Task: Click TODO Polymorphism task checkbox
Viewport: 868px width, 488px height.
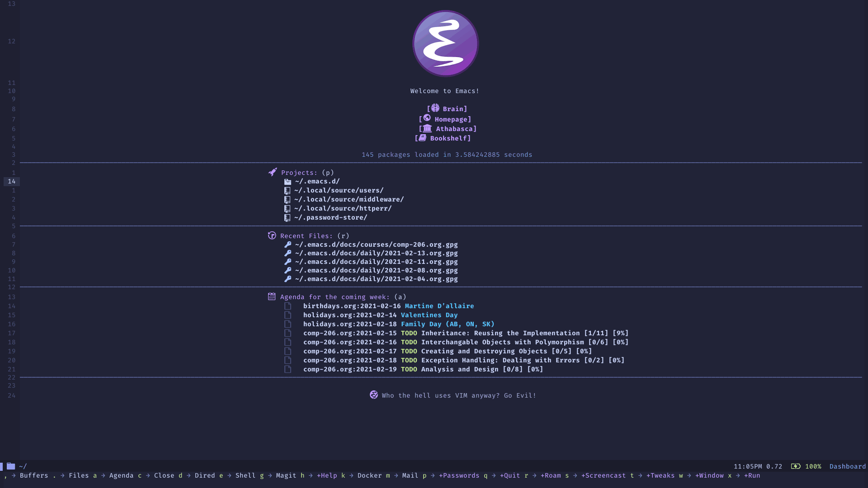Action: [288, 342]
